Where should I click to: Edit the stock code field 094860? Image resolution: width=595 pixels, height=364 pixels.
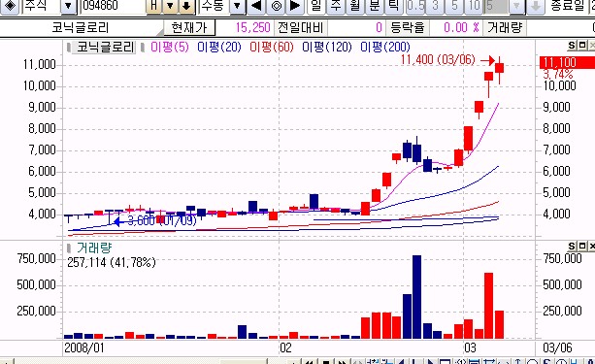click(x=113, y=6)
